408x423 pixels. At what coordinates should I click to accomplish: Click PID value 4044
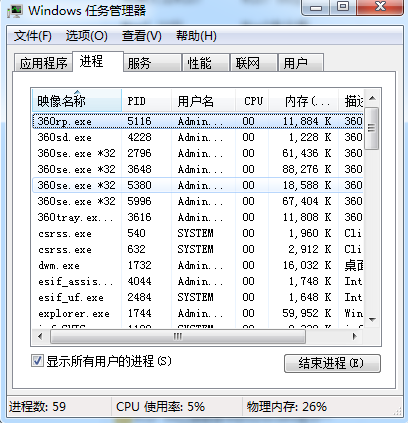click(139, 281)
